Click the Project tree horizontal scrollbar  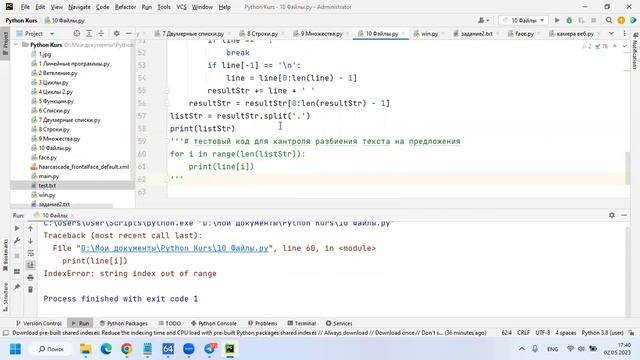coord(61,207)
